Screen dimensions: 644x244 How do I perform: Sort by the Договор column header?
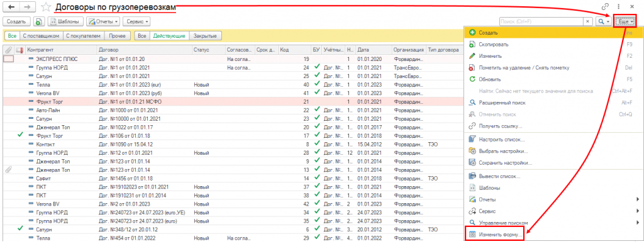[x=145, y=50]
